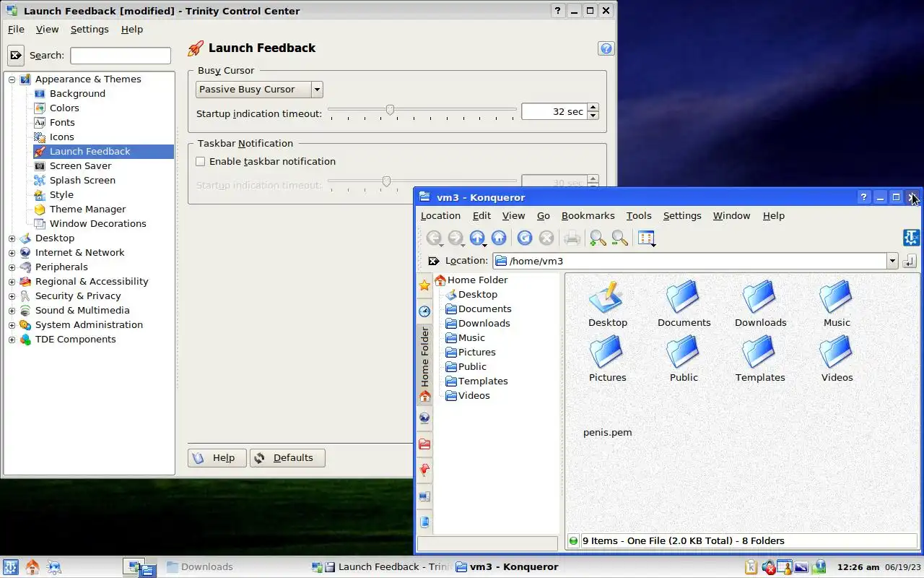Reload the current Konqueror folder view

[525, 238]
